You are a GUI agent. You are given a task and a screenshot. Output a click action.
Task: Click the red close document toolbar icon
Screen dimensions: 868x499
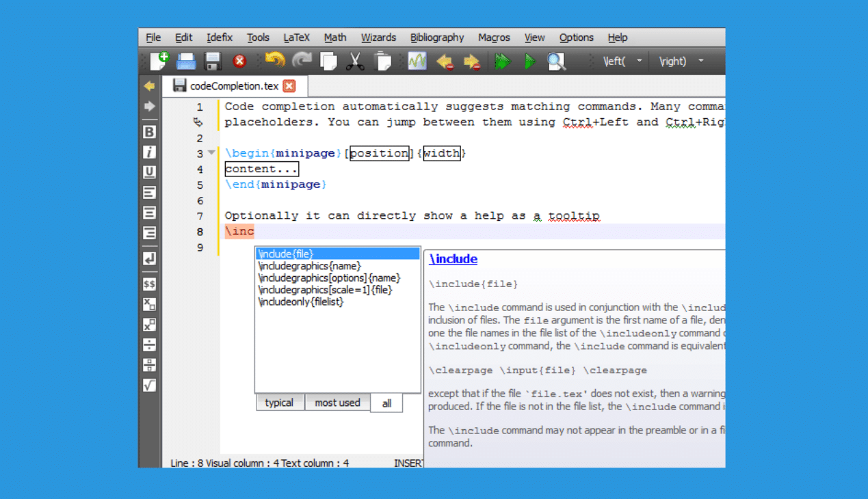click(239, 62)
